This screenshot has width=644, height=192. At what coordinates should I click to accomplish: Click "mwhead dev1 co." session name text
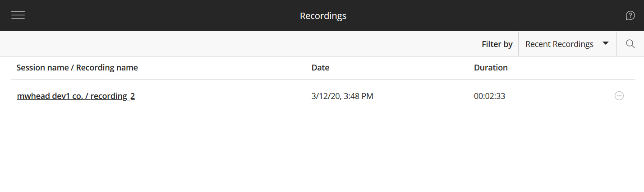pos(50,96)
